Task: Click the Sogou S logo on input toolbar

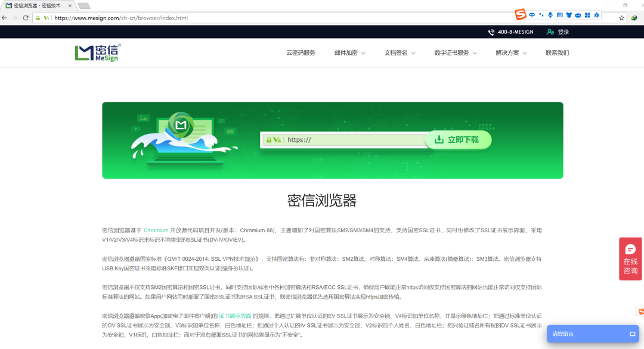Action: pyautogui.click(x=521, y=15)
